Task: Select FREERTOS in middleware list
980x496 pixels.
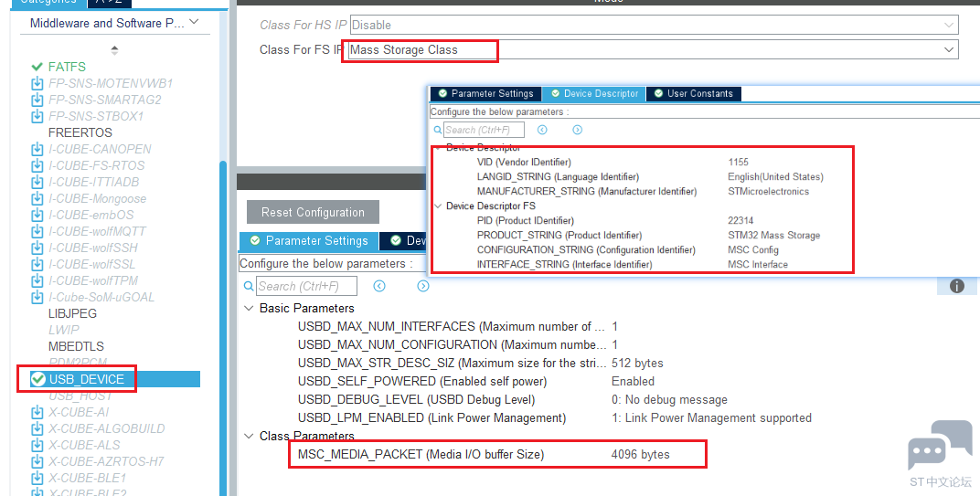Action: click(80, 132)
